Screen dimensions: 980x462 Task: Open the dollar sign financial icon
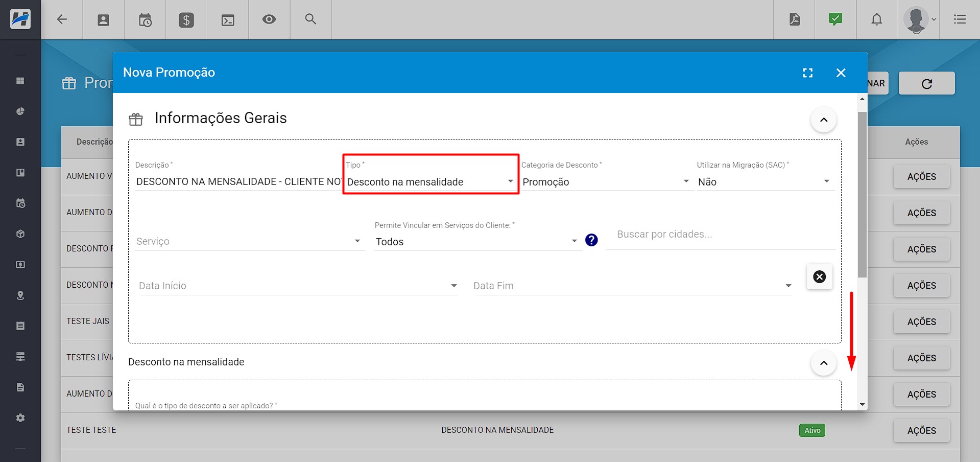click(186, 20)
